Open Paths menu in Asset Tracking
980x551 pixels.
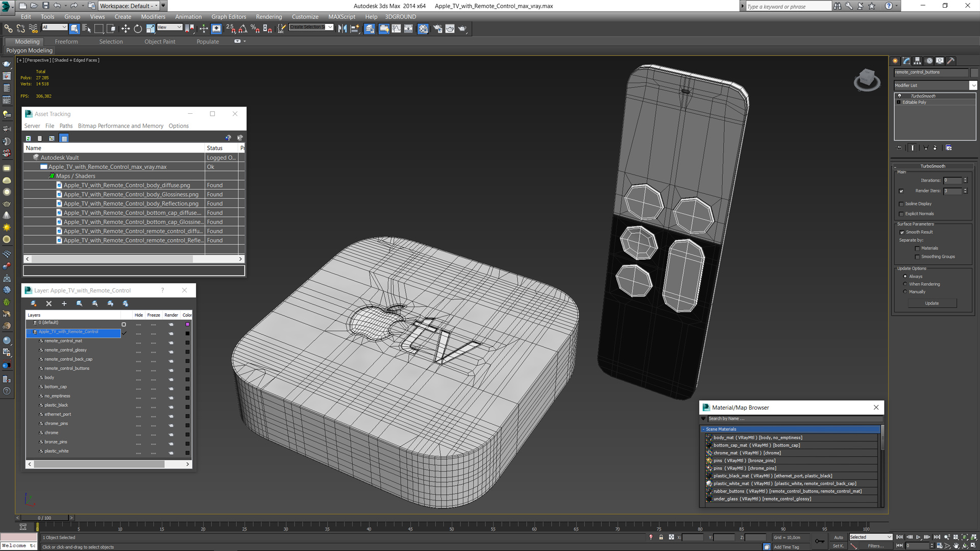click(x=66, y=126)
